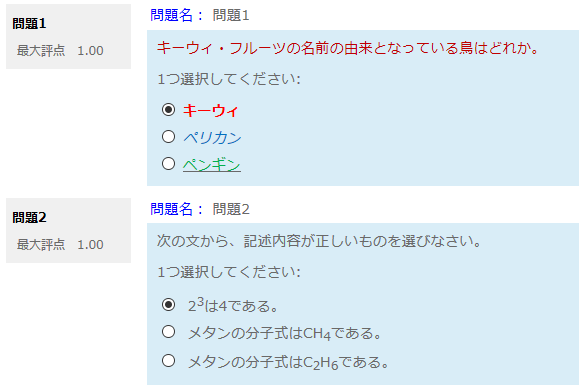Select radio for 2³は4である
Screen dimensions: 579x391
(168, 305)
